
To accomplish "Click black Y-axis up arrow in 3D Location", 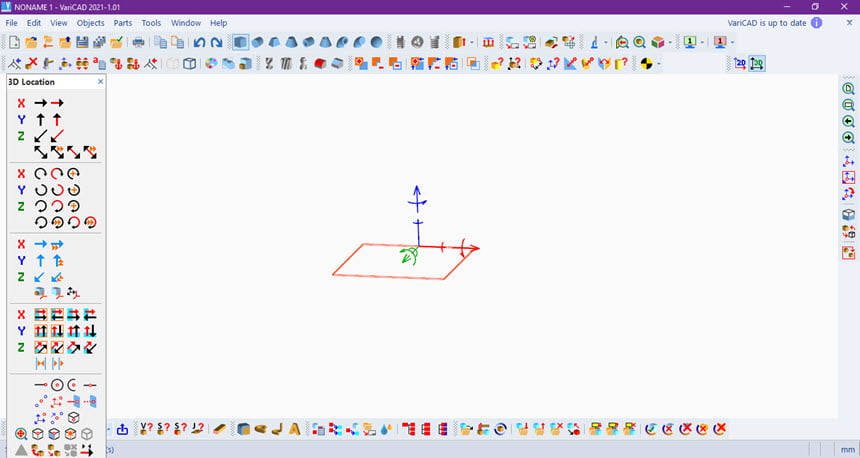I will (41, 119).
